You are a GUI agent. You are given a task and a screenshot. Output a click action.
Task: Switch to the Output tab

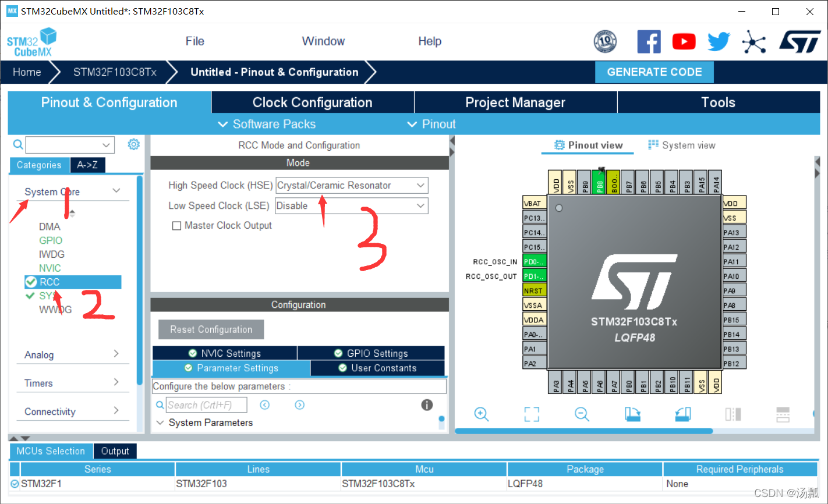click(115, 451)
